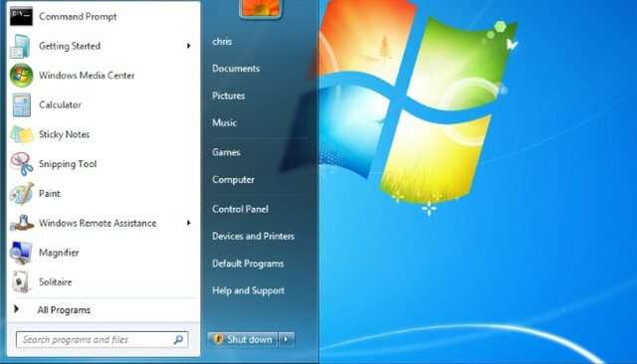Click the Sticky Notes icon
This screenshot has width=637, height=364.
point(22,134)
